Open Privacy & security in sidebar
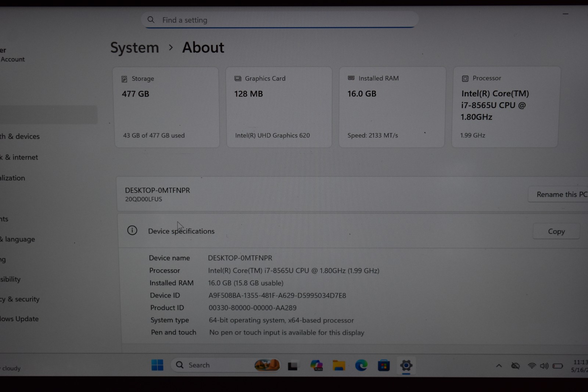The width and height of the screenshot is (588, 392). 20,299
